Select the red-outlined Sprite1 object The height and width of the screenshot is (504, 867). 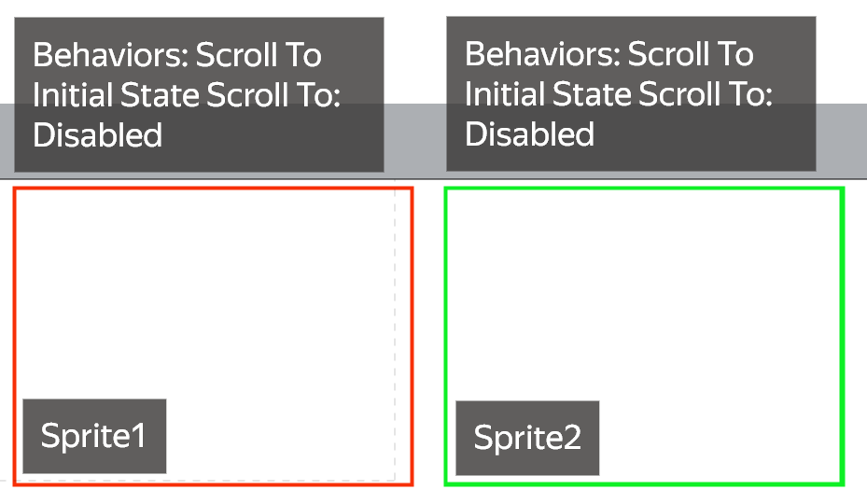[213, 336]
